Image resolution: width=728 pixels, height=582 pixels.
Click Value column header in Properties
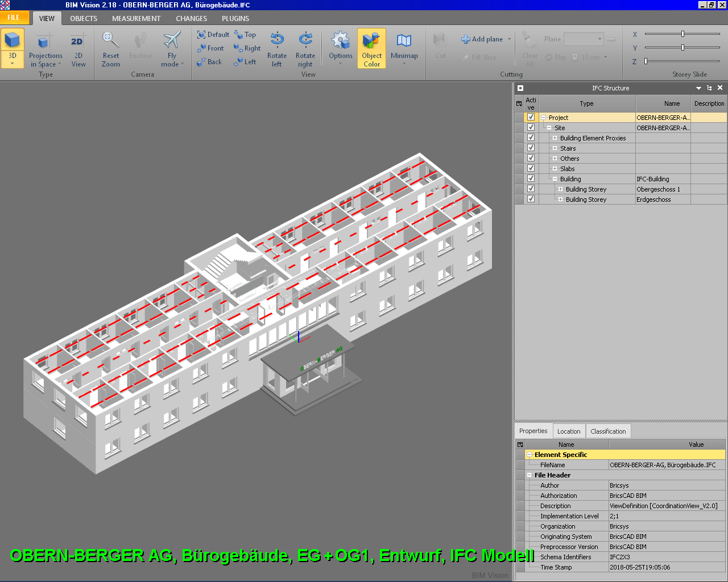(x=667, y=444)
